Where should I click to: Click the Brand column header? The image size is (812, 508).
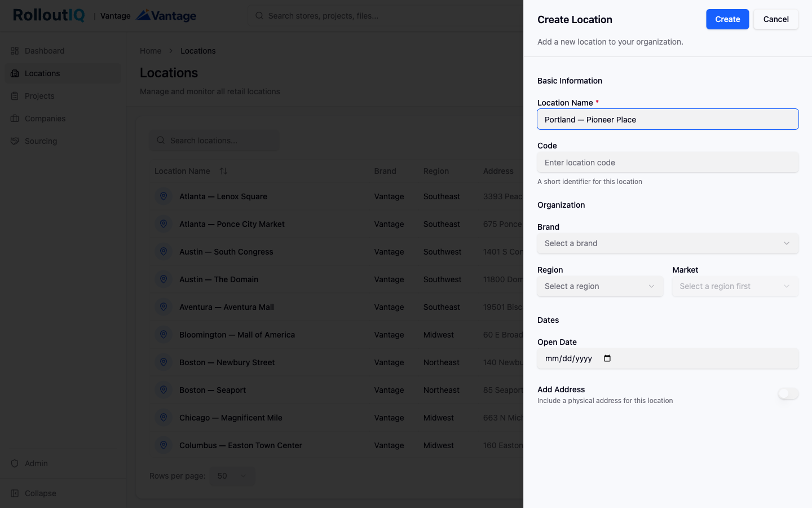[385, 171]
